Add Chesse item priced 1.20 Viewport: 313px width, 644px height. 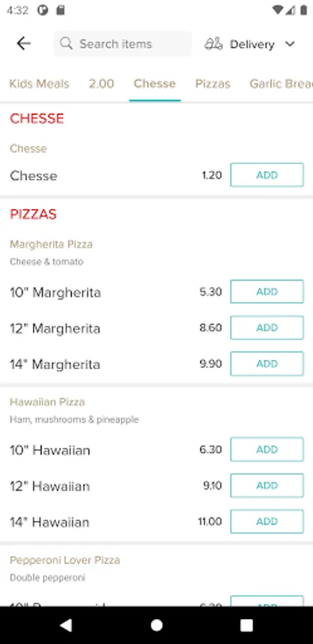267,175
